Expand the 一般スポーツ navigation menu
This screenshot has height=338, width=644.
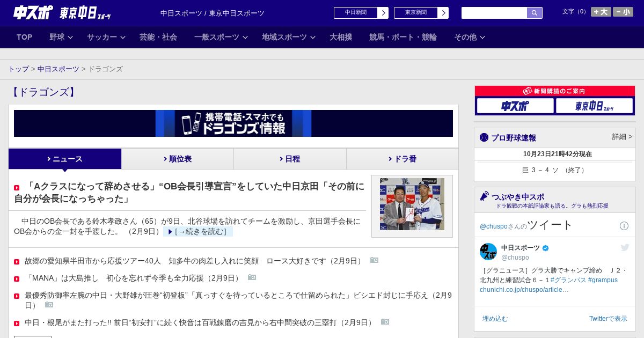tap(221, 37)
